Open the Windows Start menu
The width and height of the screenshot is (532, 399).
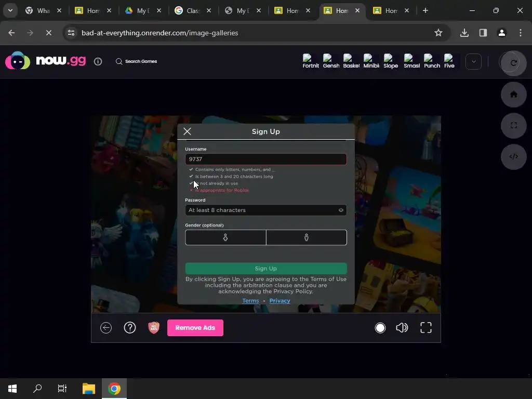12,389
